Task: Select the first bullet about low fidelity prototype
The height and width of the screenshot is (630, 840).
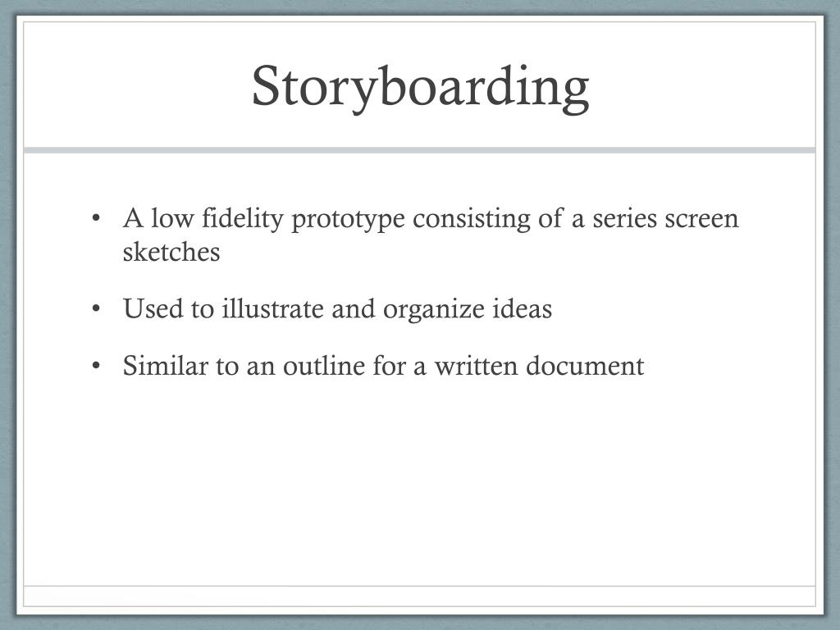Action: (x=431, y=235)
